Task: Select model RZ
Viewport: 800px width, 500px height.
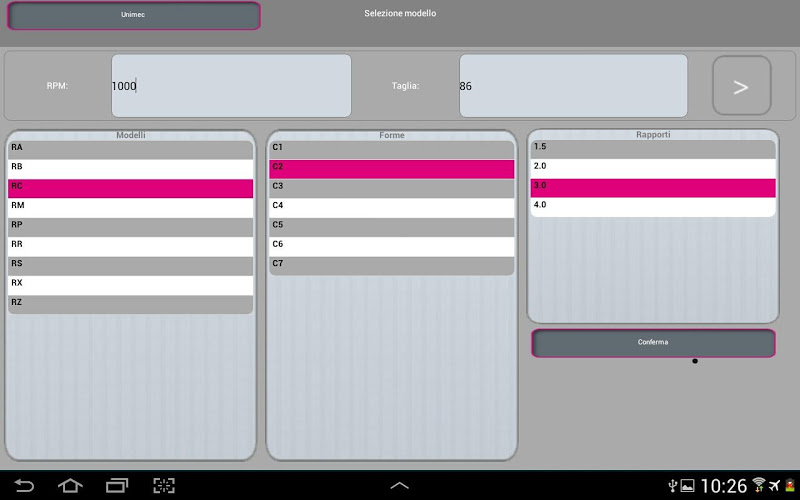Action: [131, 305]
